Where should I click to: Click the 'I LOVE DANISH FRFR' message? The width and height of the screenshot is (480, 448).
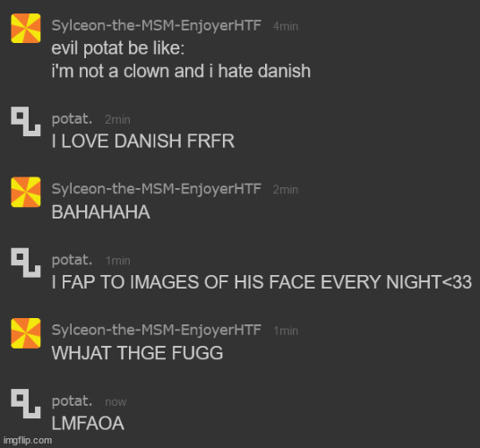pyautogui.click(x=143, y=142)
